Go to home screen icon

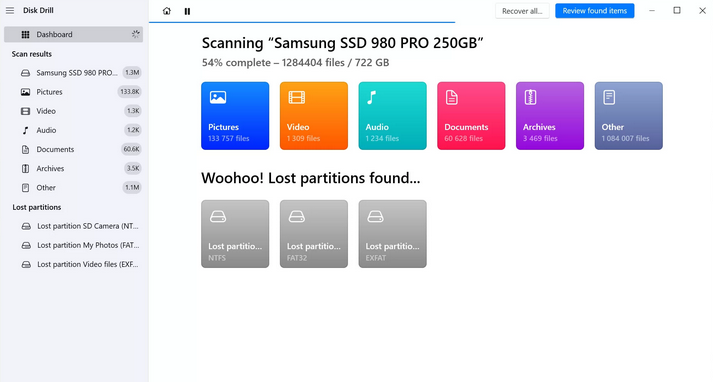pyautogui.click(x=167, y=11)
